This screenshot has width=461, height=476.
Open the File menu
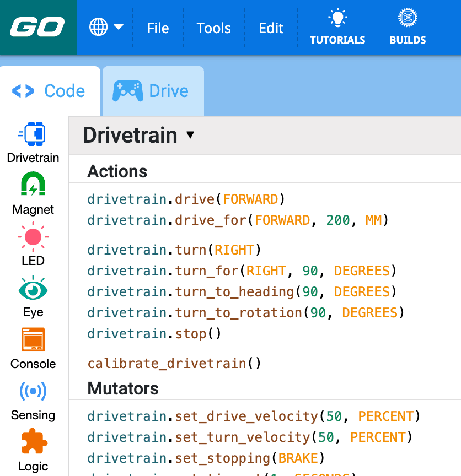(158, 28)
